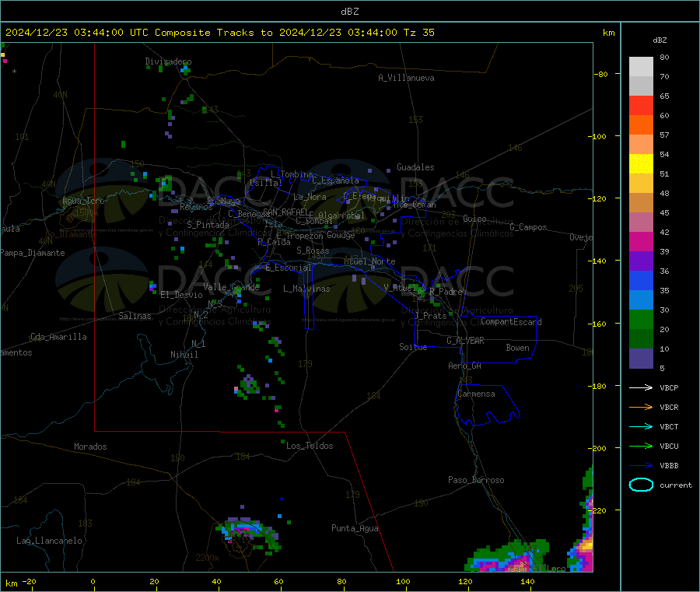This screenshot has height=592, width=700.
Task: Click the orange VBCR arrow in legend
Action: point(641,407)
